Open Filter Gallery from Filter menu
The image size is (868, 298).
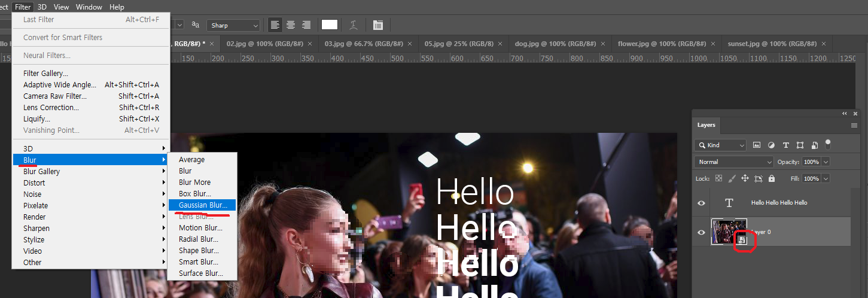91,73
